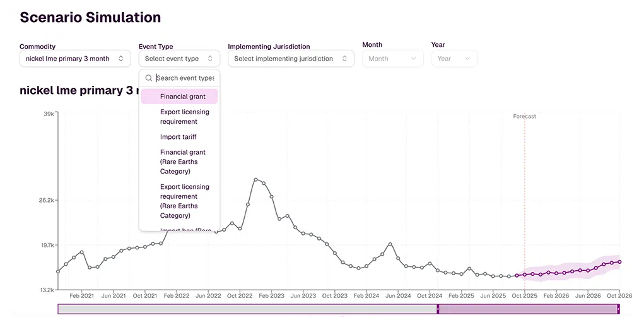Select Import tariff from the list

(179, 137)
